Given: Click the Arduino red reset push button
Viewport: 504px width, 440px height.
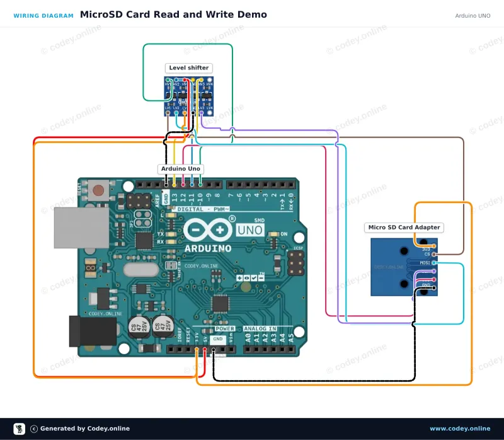Looking at the screenshot, I should point(98,190).
